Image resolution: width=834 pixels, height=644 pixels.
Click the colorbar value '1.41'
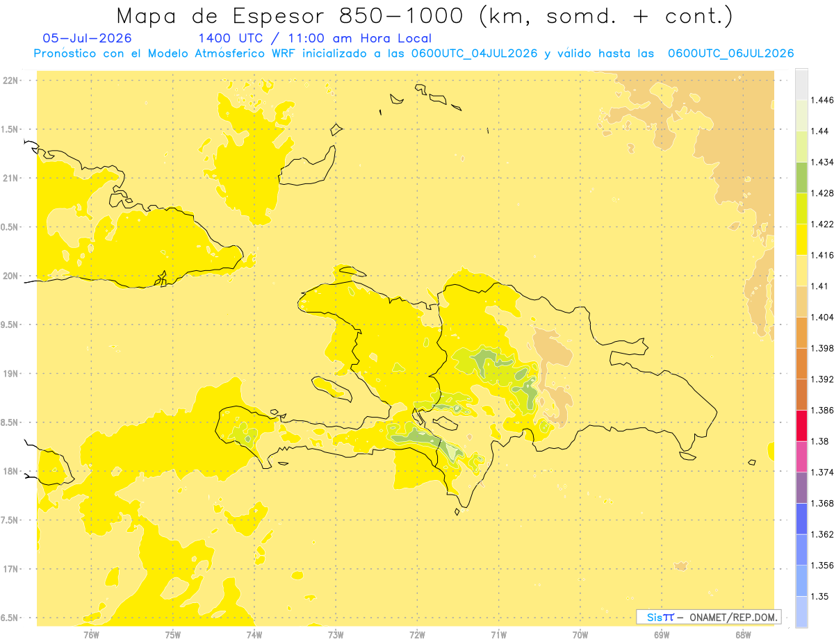(820, 286)
